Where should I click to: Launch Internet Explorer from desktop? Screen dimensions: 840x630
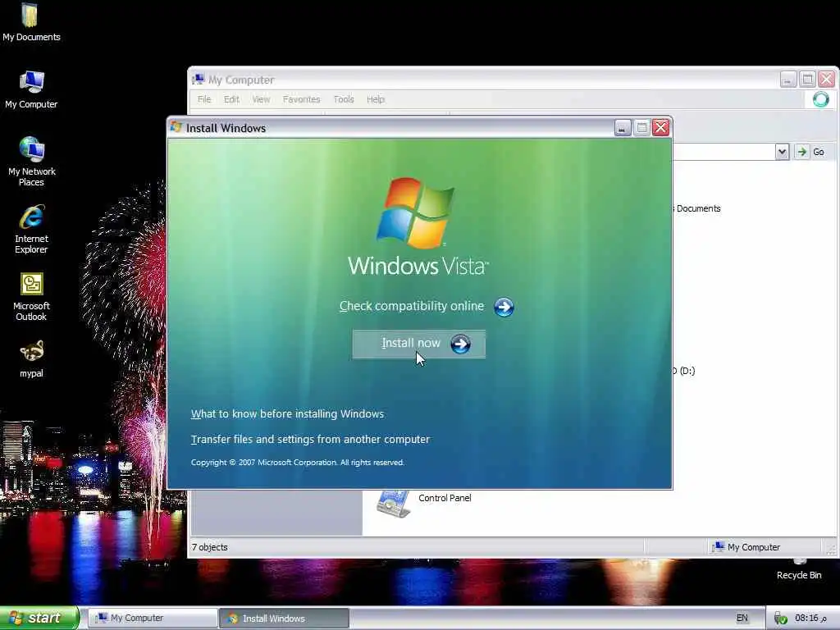tap(31, 229)
